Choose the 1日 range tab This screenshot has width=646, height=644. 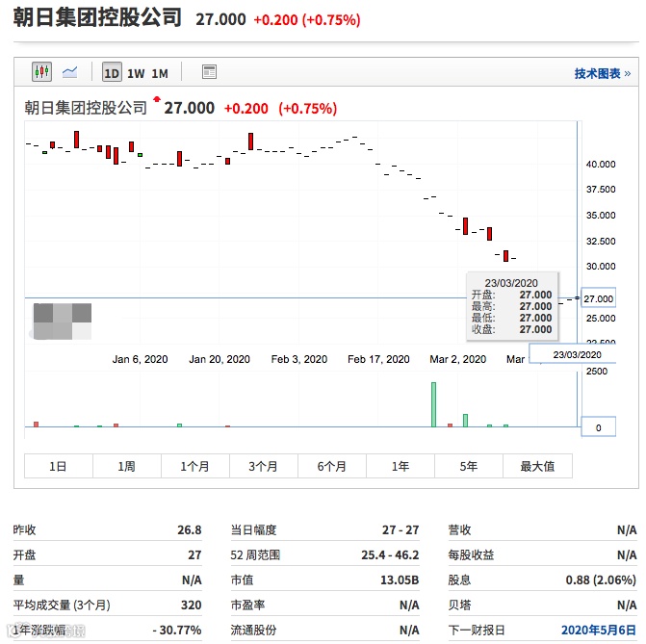[x=59, y=466]
